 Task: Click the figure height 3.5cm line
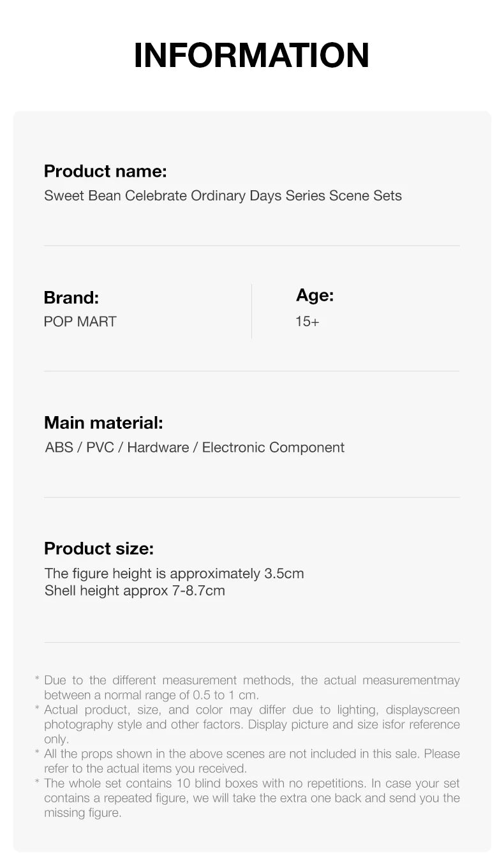click(174, 573)
